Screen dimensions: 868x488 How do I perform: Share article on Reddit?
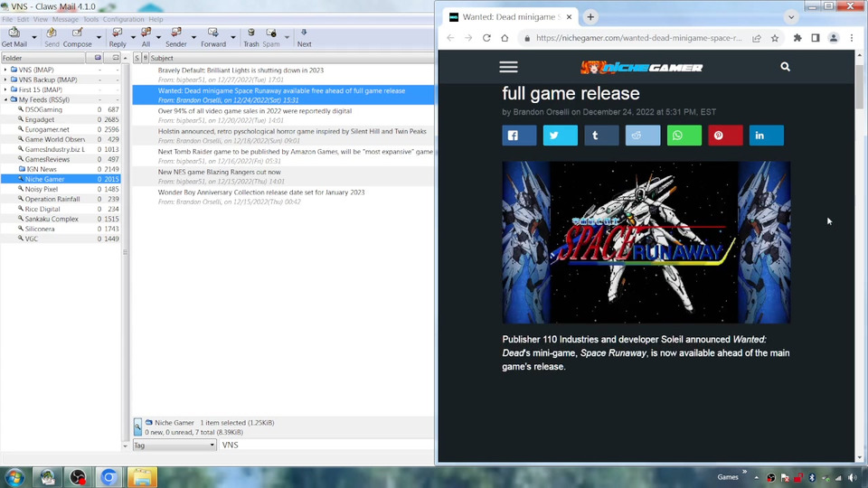643,136
